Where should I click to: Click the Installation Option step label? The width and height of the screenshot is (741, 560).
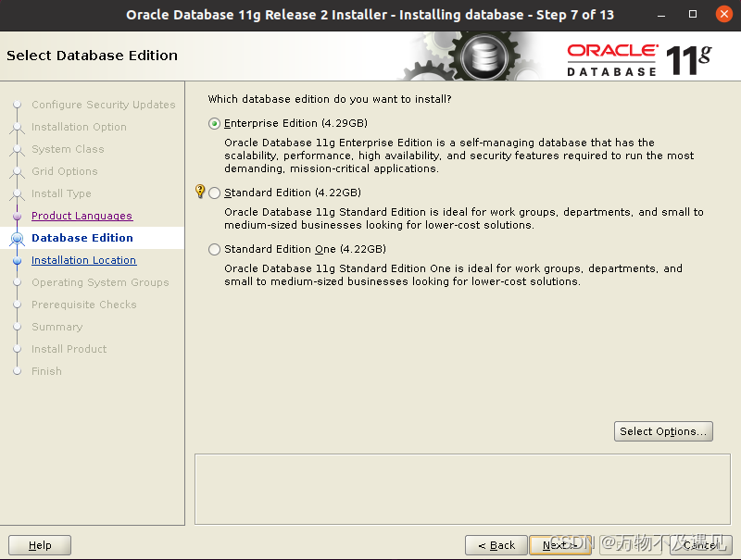[x=79, y=127]
